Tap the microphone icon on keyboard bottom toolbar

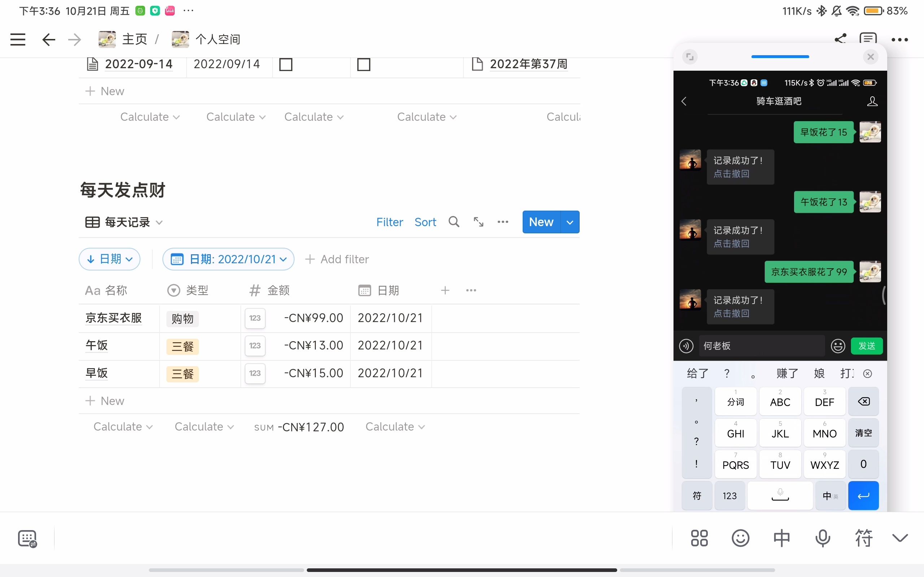(x=823, y=538)
